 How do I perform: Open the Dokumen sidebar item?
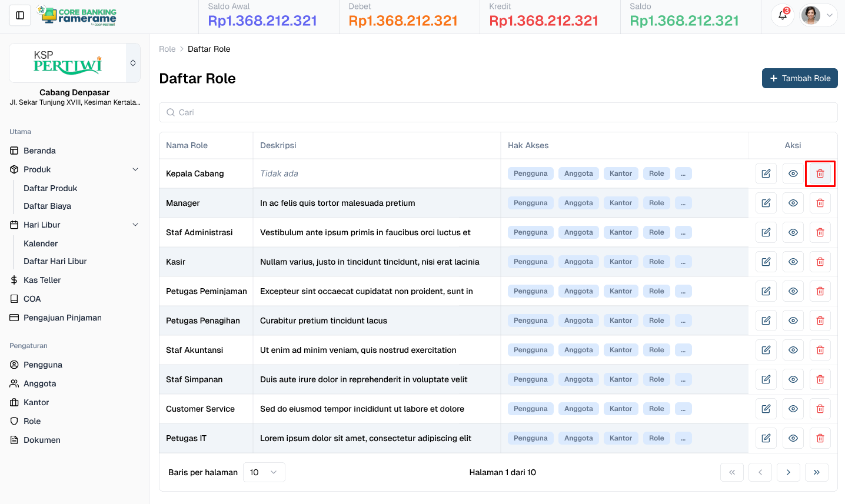41,440
